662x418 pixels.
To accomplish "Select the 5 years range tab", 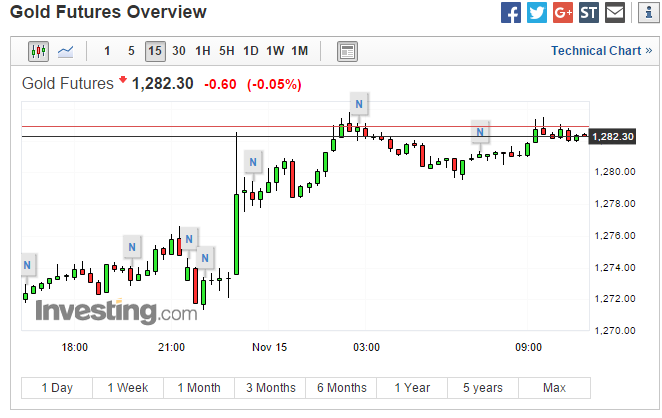I will point(483,388).
